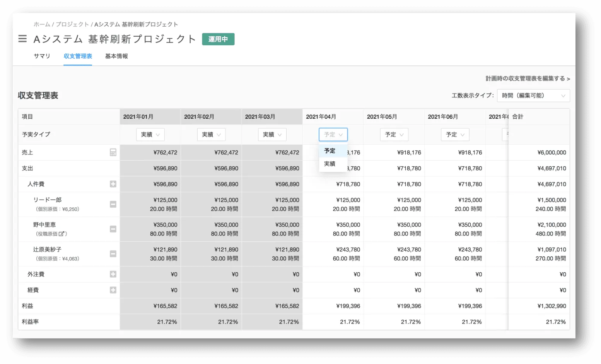Collapse the リード一郎 row via minus icon
Viewport: 601px width, 364px height.
click(x=113, y=204)
